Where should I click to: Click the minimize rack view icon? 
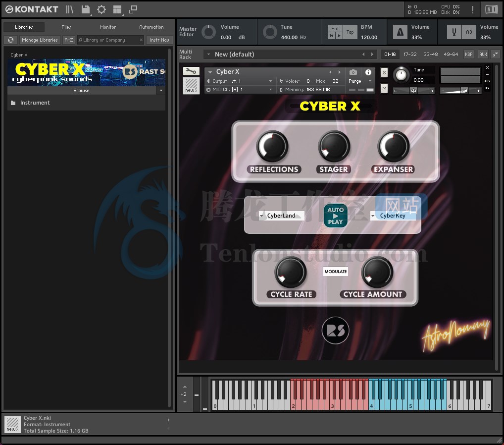tap(496, 55)
